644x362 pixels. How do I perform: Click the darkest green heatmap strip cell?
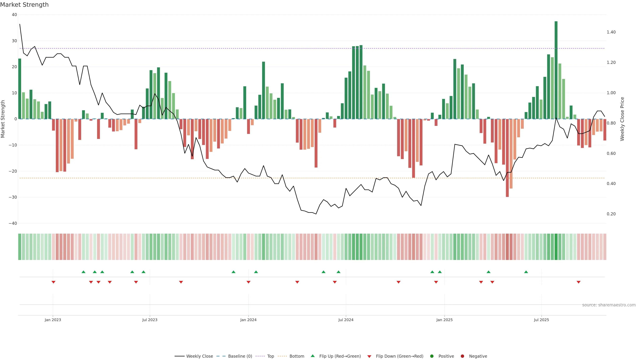(556, 247)
